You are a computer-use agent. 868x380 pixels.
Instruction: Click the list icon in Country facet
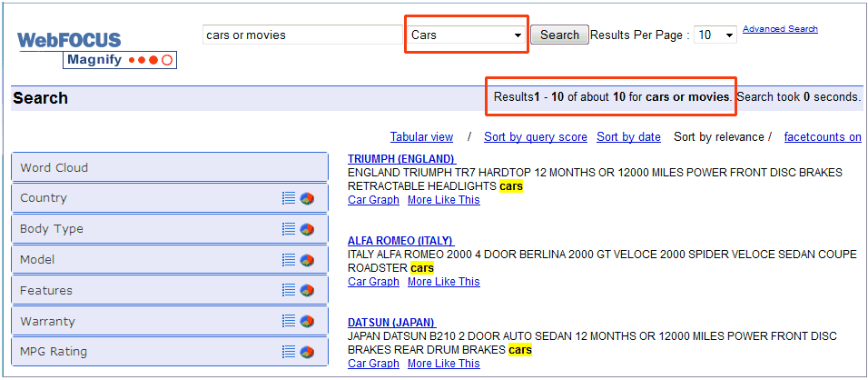pyautogui.click(x=289, y=198)
